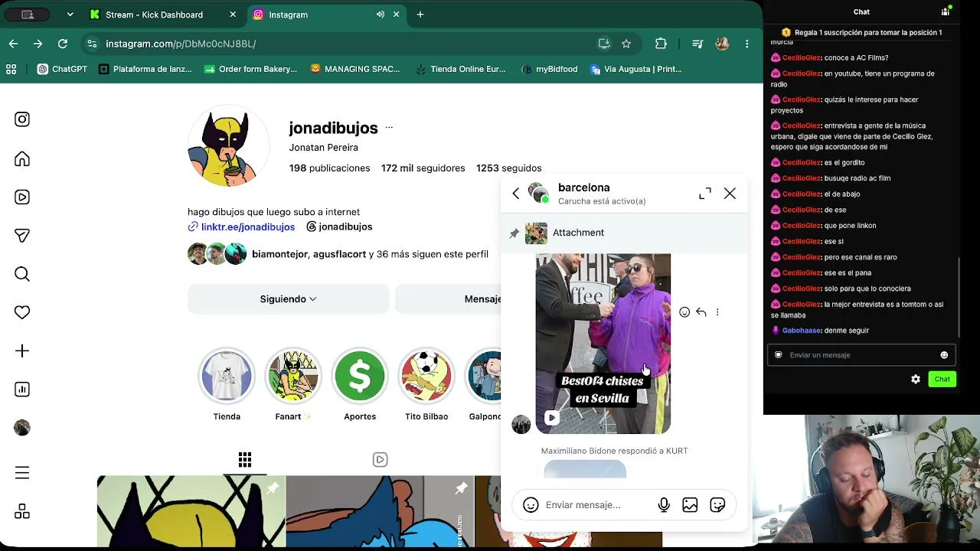View 1253 seguidos list
The height and width of the screenshot is (551, 980).
(508, 168)
